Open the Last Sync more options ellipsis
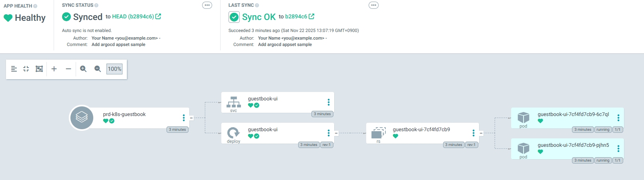 point(373,5)
